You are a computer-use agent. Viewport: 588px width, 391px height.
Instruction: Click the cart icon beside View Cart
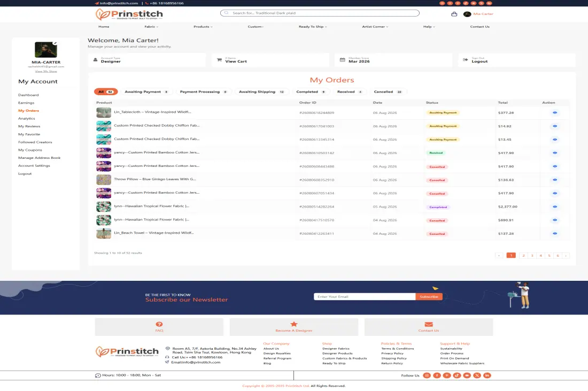(x=219, y=60)
